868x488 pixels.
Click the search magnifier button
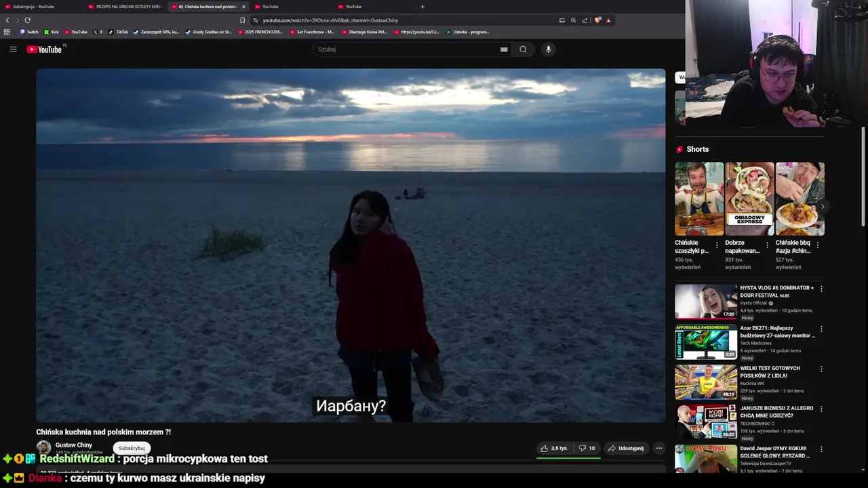click(523, 49)
